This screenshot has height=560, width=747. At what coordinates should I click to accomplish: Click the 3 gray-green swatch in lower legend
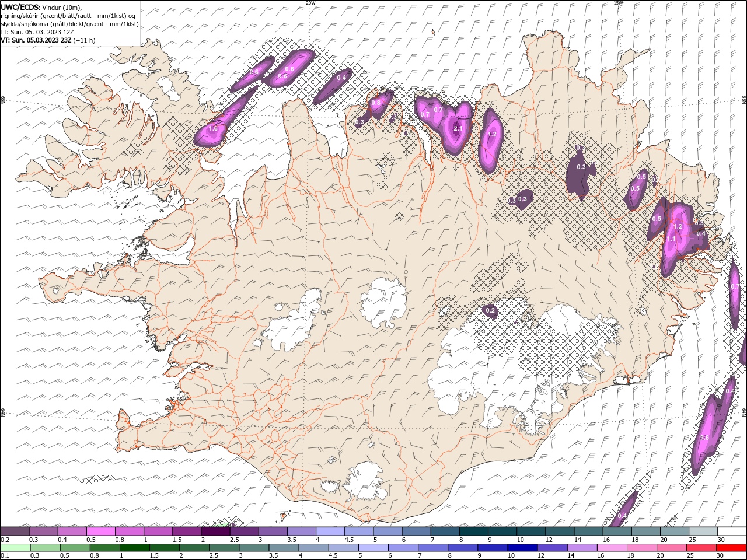point(253,548)
